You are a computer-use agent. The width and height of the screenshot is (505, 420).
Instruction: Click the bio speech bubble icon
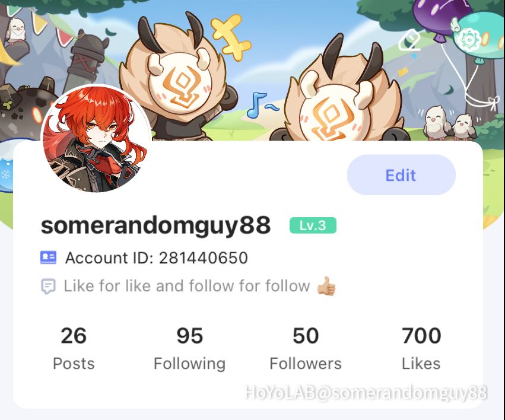pos(48,286)
